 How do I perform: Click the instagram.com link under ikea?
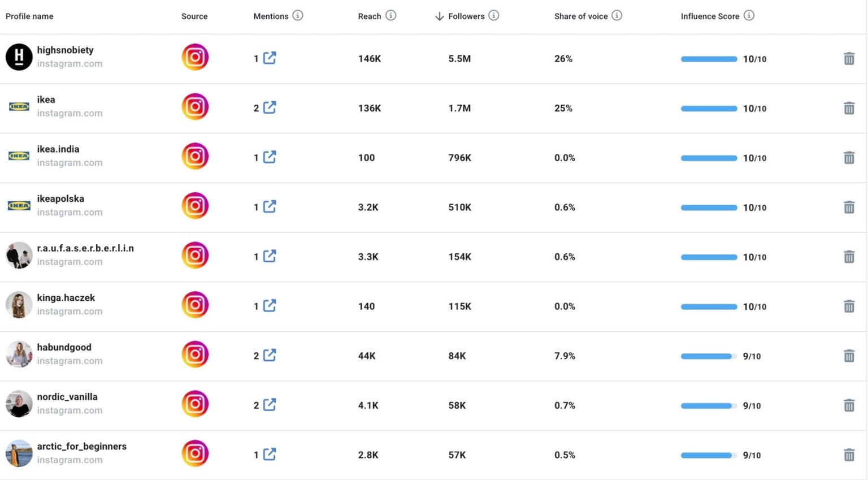pyautogui.click(x=70, y=113)
